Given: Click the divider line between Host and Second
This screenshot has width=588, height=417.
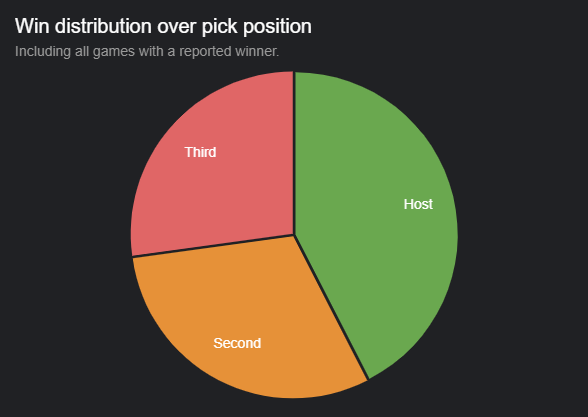Looking at the screenshot, I should click(332, 308).
